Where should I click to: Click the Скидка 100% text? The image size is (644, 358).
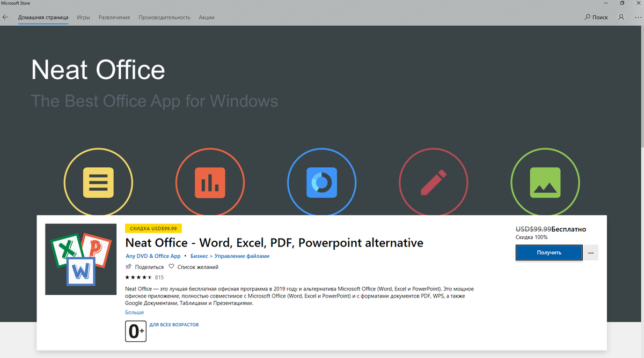point(531,237)
